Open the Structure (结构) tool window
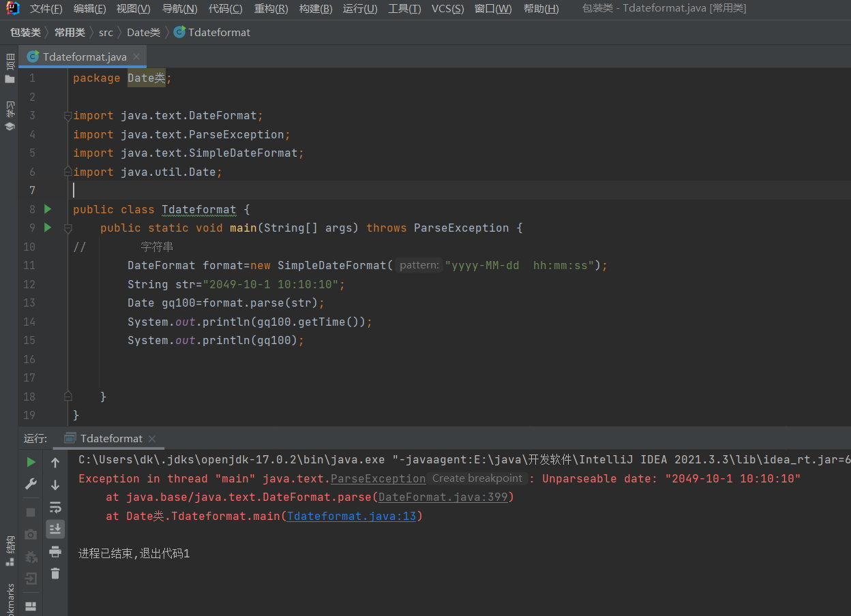 tap(10, 551)
